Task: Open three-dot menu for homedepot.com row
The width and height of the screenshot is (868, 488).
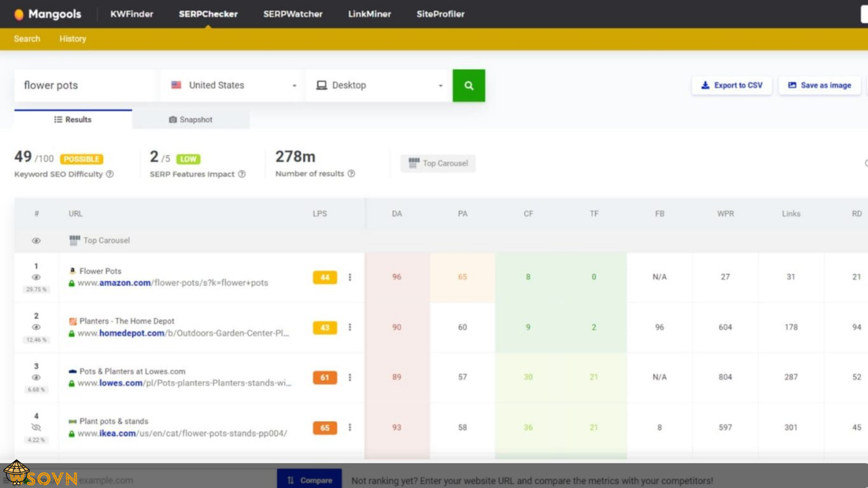Action: click(x=350, y=327)
